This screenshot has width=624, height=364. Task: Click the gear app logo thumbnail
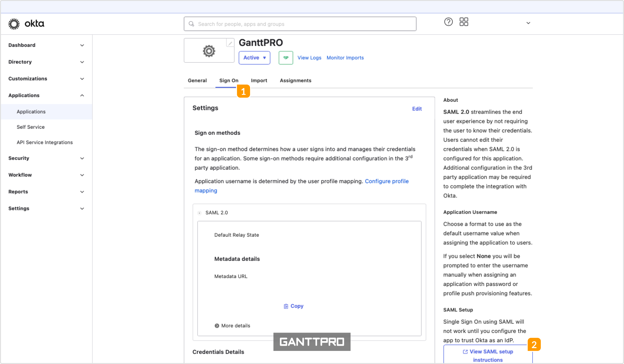209,51
